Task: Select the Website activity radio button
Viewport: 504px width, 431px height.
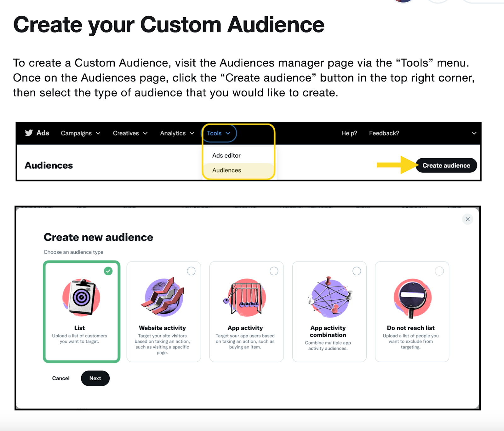Action: tap(191, 271)
